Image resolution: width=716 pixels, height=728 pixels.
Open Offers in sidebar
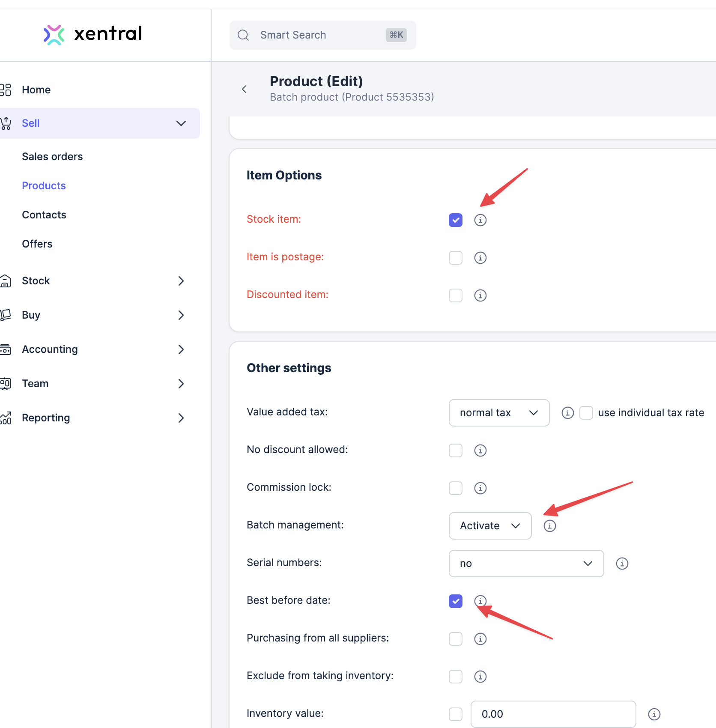[x=37, y=244]
